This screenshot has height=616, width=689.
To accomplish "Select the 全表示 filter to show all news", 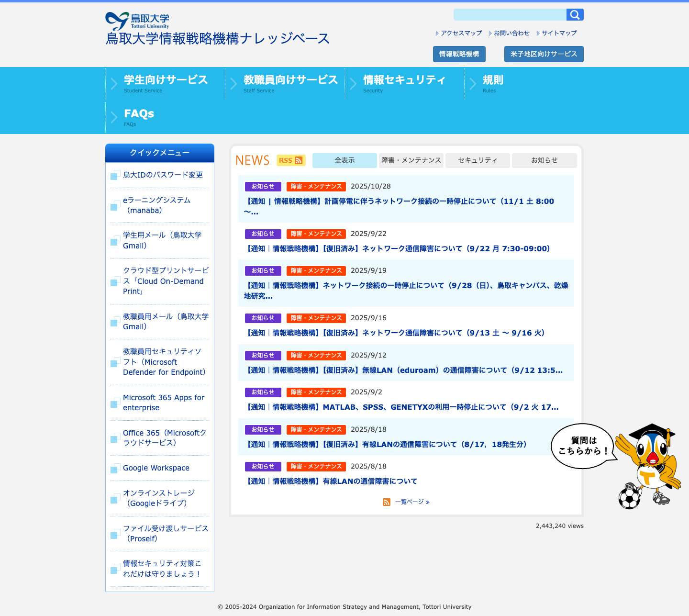I will click(x=344, y=160).
